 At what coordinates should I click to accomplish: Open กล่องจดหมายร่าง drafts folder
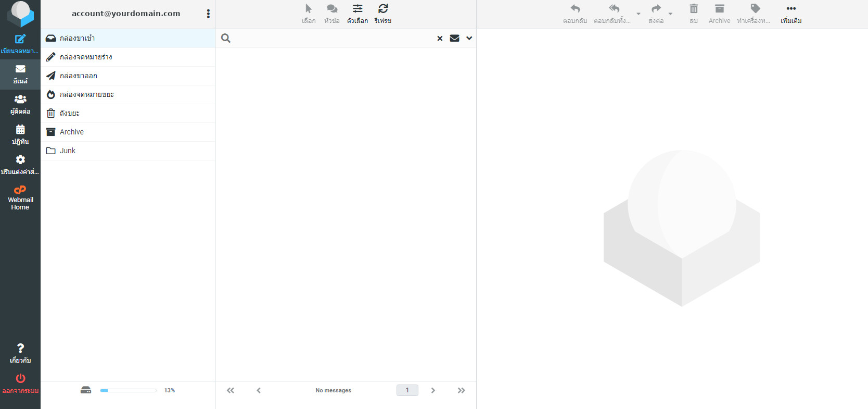point(128,57)
